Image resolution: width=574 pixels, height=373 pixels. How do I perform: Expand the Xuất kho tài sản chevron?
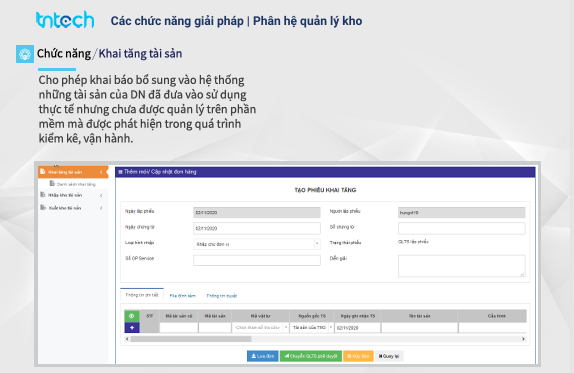pos(101,208)
